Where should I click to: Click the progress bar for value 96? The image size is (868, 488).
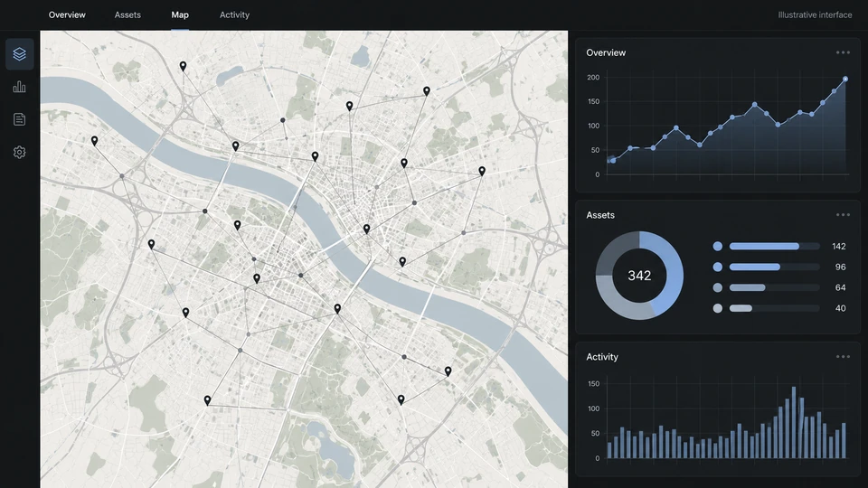tap(775, 267)
